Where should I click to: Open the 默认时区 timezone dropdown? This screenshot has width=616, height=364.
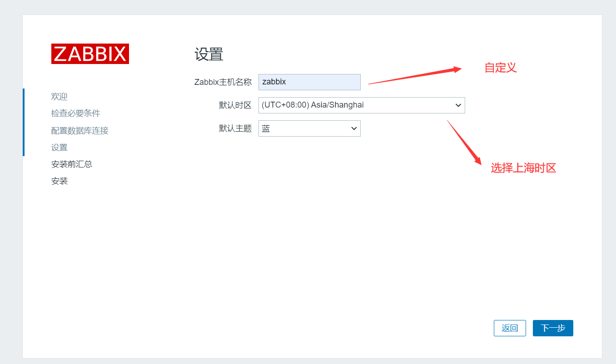(x=362, y=105)
